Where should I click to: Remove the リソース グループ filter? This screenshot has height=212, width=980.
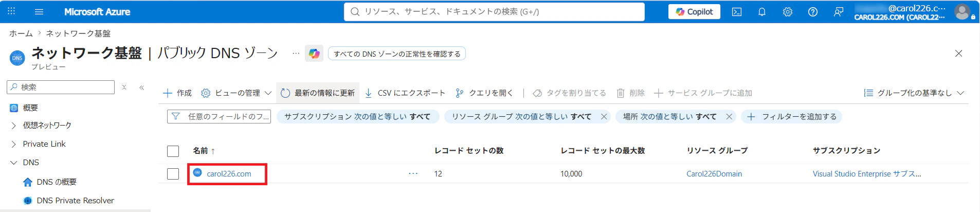pyautogui.click(x=604, y=117)
